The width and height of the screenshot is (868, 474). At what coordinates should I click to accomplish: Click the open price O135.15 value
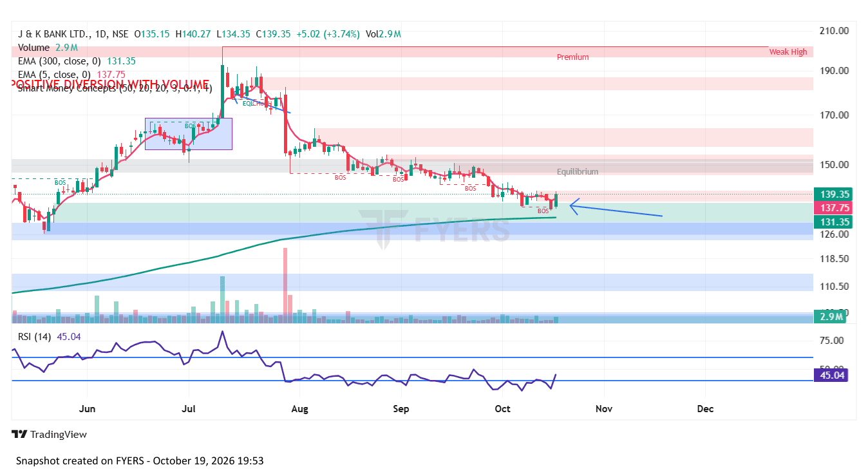point(152,33)
